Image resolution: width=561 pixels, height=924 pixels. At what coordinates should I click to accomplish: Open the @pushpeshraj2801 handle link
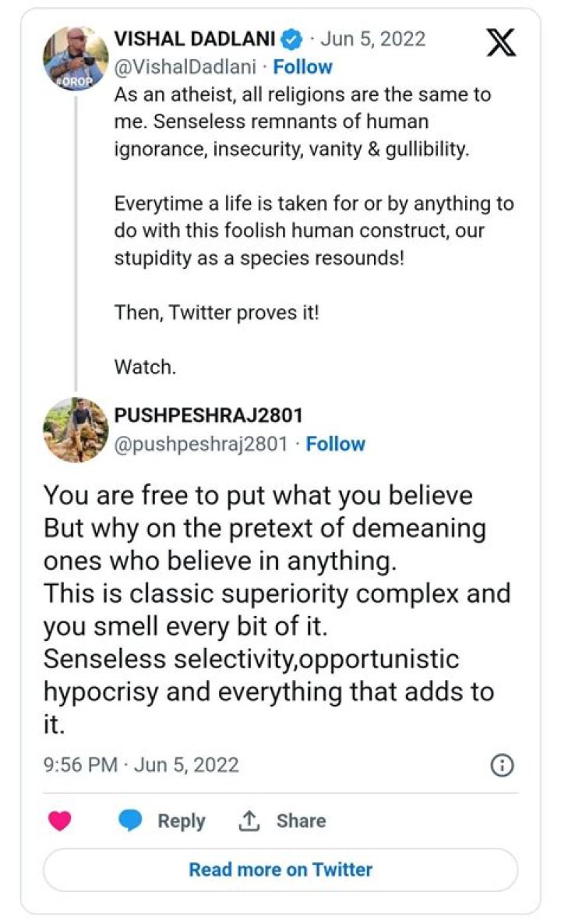tap(200, 444)
